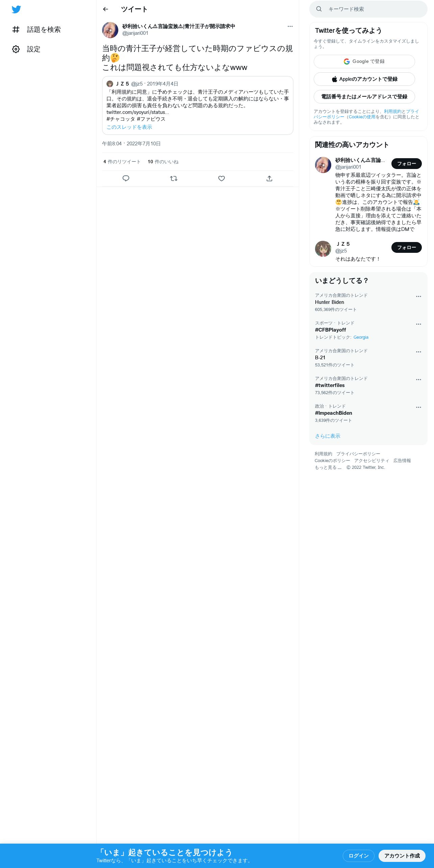Viewport: 434px width, 868px height.
Task: Click the ログイン button in bottom banner
Action: tap(359, 855)
